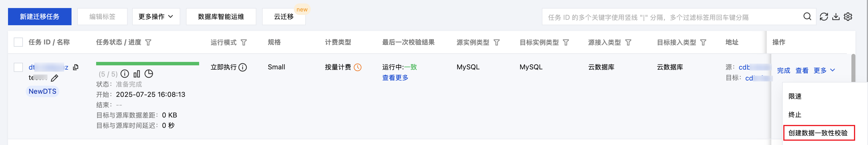Select the task row checkbox

point(18,67)
